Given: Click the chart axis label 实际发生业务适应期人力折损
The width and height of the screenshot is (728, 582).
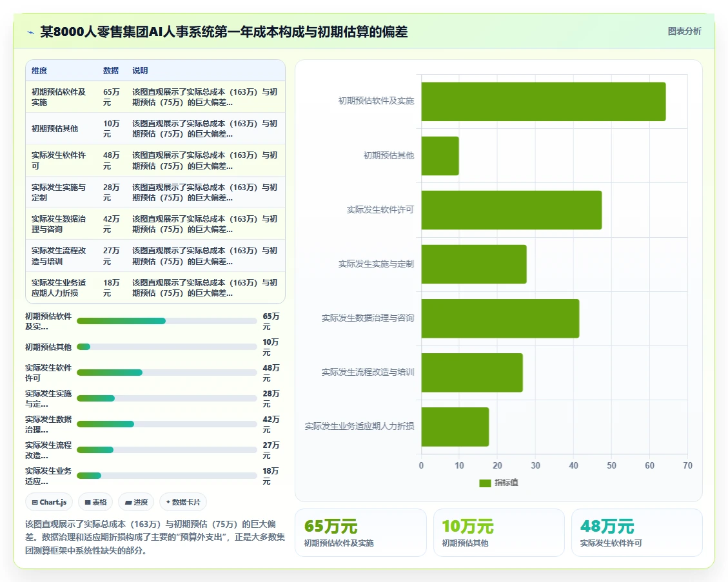Looking at the screenshot, I should 359,426.
